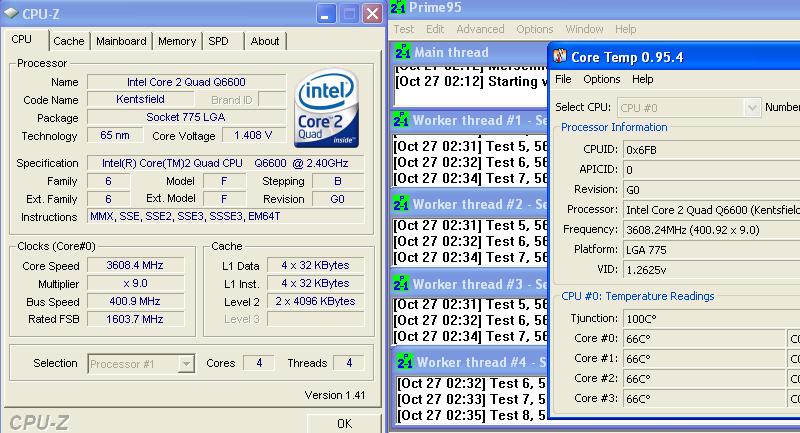
Task: Click the Frequency field 3608.24MHz in Core Temp
Action: 712,230
